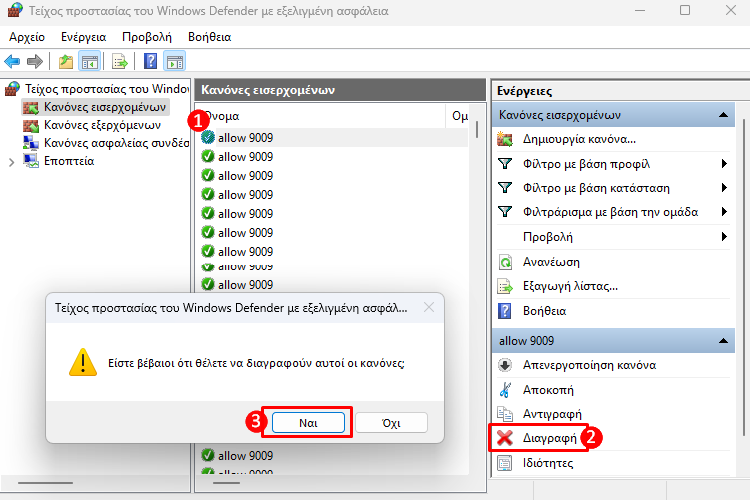Click Απενεργοποίηση κανόνα action

pos(589,365)
